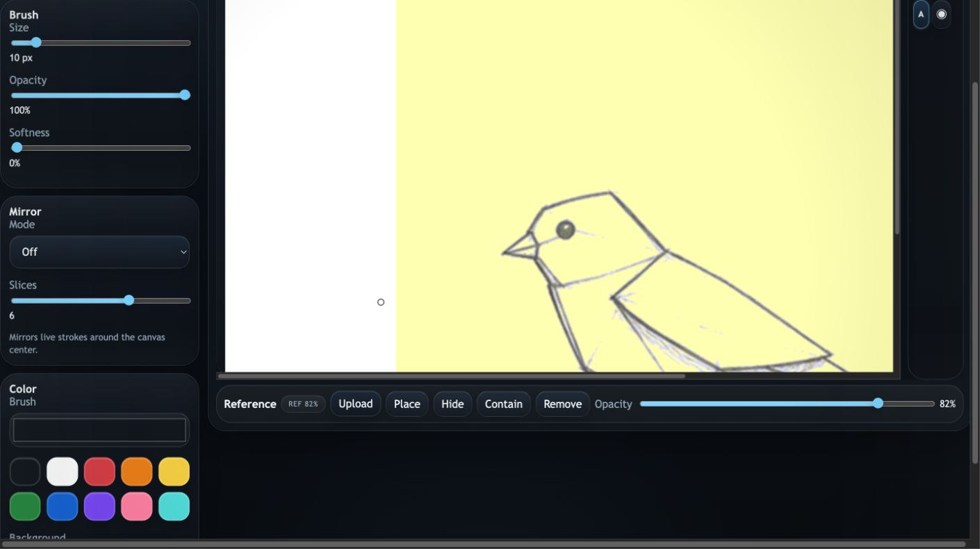Click the "82%" reference opacity value
Screen dimensions: 980x549
[x=947, y=404]
